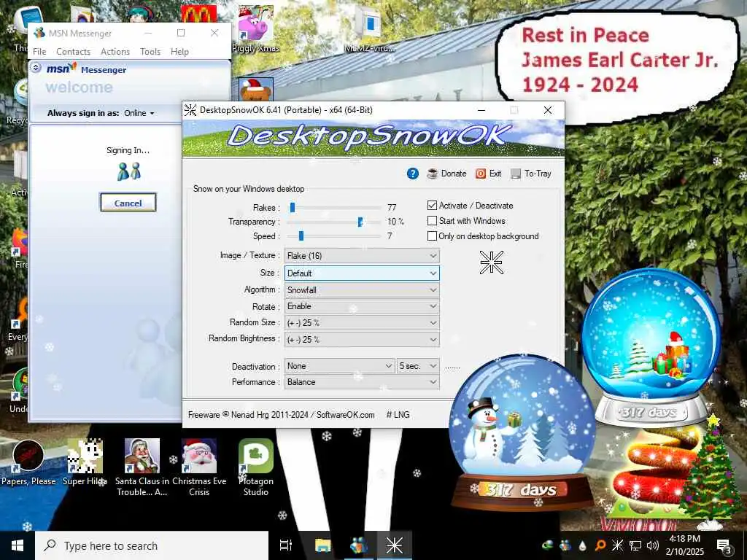
Task: Click the snowflake texture preview image
Action: [x=491, y=262]
